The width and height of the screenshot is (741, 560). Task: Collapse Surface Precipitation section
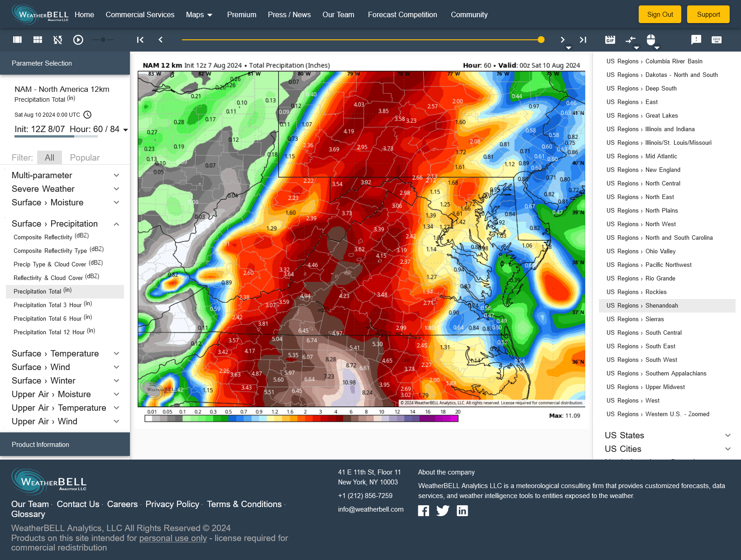[x=65, y=223]
